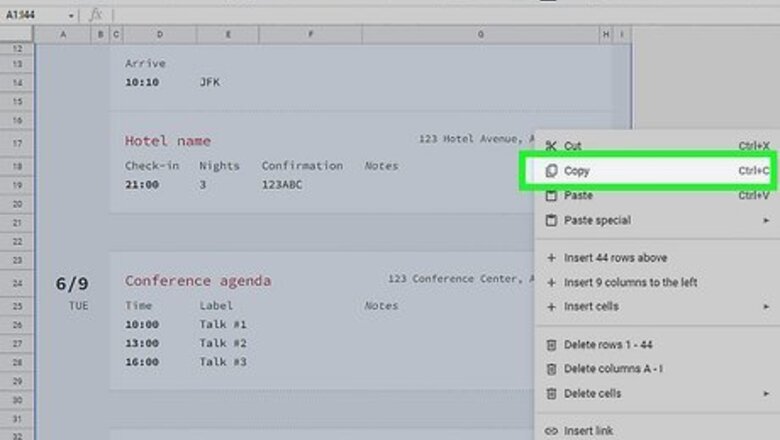The height and width of the screenshot is (440, 780).
Task: Click the Cut scissors icon
Action: click(551, 146)
